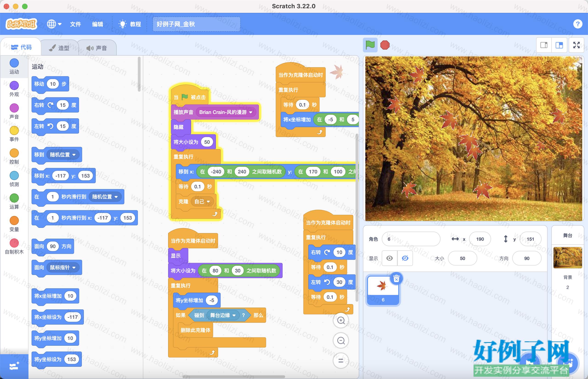Screen dimensions: 588x379
Task: Open the 文件 file menu
Action: click(75, 24)
